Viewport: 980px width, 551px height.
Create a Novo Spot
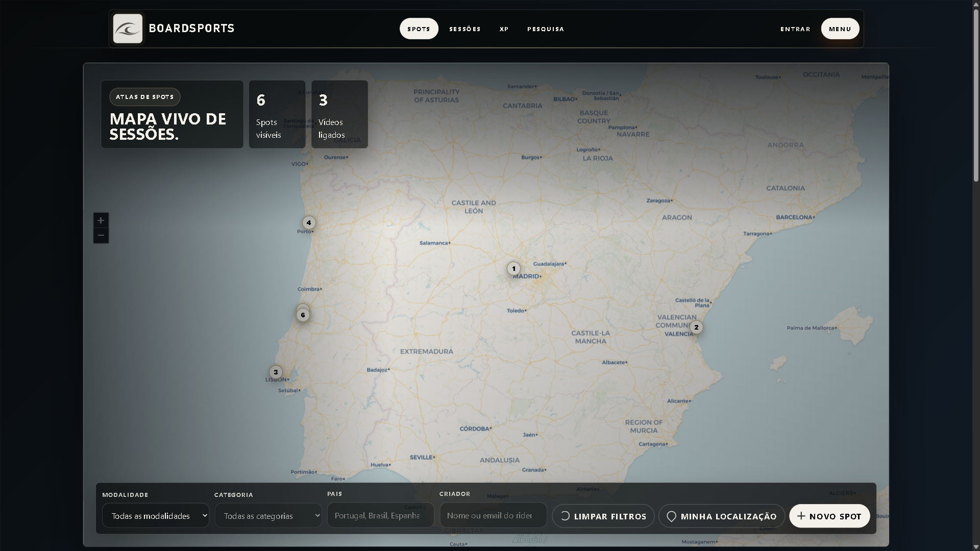[x=829, y=516]
